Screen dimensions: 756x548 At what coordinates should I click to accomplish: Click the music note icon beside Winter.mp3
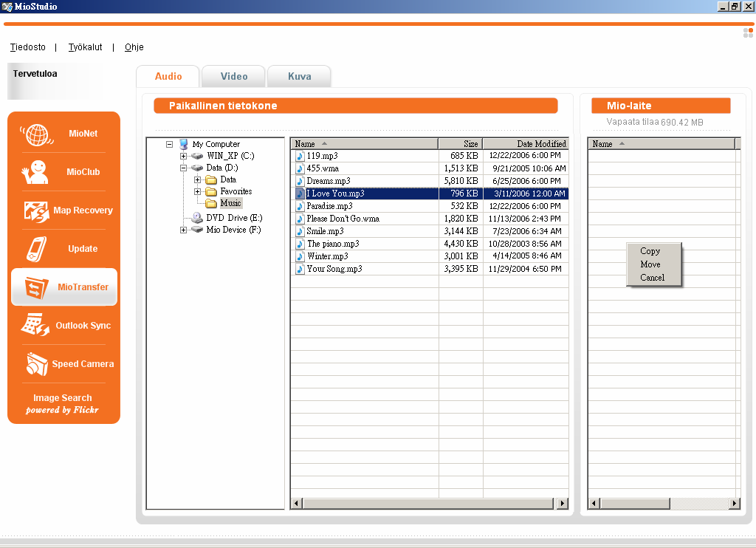[300, 256]
